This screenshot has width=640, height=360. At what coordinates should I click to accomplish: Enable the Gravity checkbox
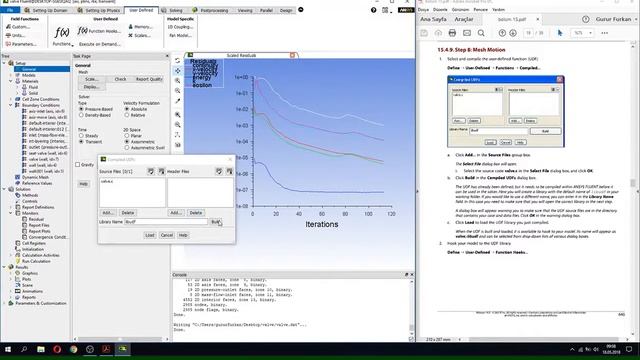click(x=78, y=165)
